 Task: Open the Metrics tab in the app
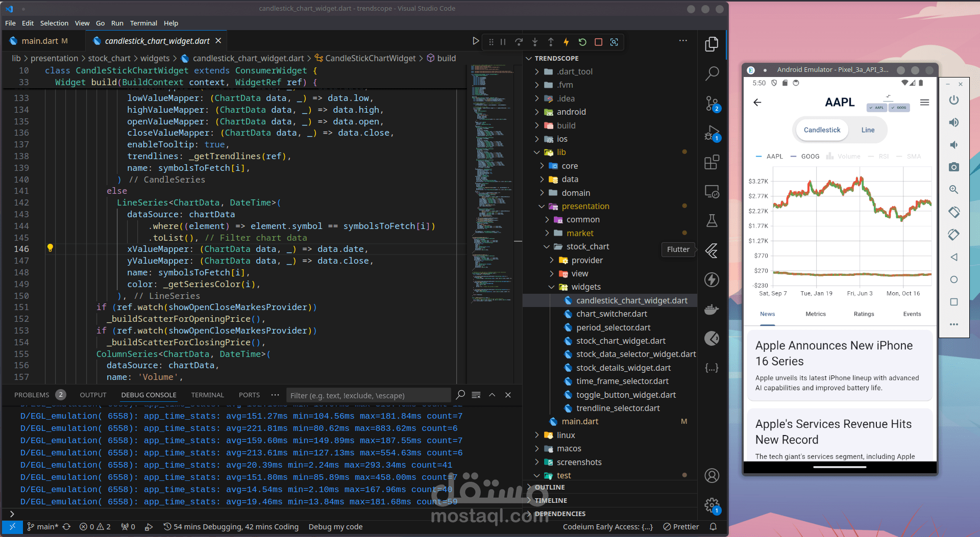(x=815, y=314)
